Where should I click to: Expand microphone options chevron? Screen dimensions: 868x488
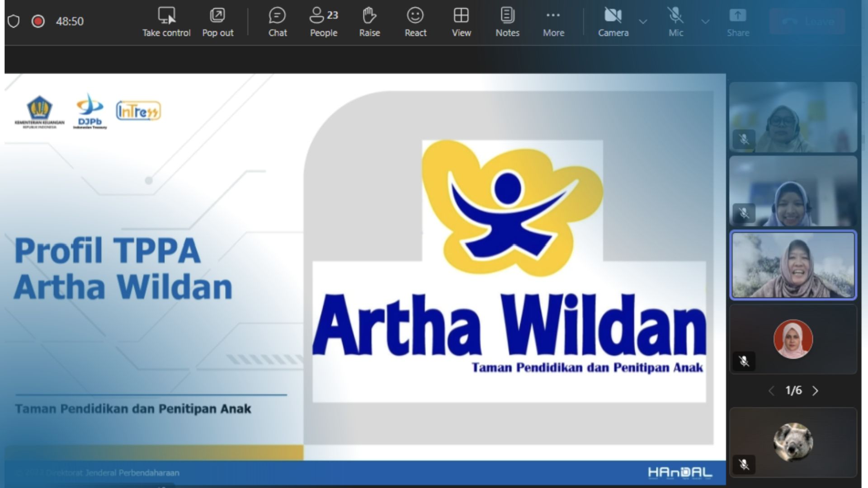[x=705, y=21]
